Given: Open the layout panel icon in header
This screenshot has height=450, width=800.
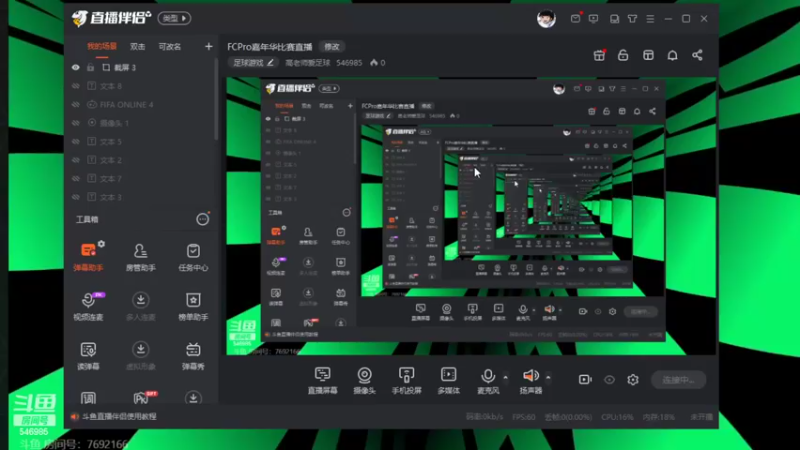Looking at the screenshot, I should [648, 55].
